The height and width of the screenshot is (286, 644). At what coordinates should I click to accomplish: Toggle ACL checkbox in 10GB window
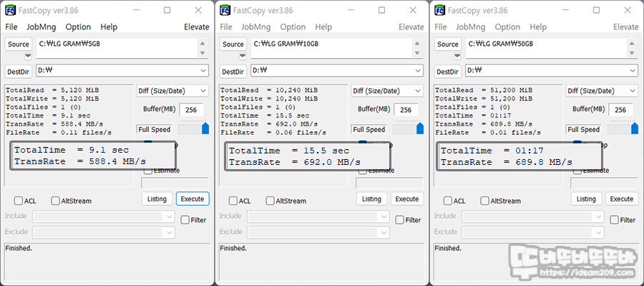(x=233, y=201)
